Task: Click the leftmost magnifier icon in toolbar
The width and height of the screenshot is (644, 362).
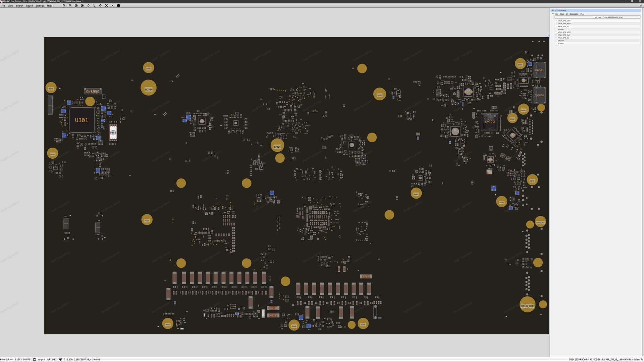Action: point(64,6)
